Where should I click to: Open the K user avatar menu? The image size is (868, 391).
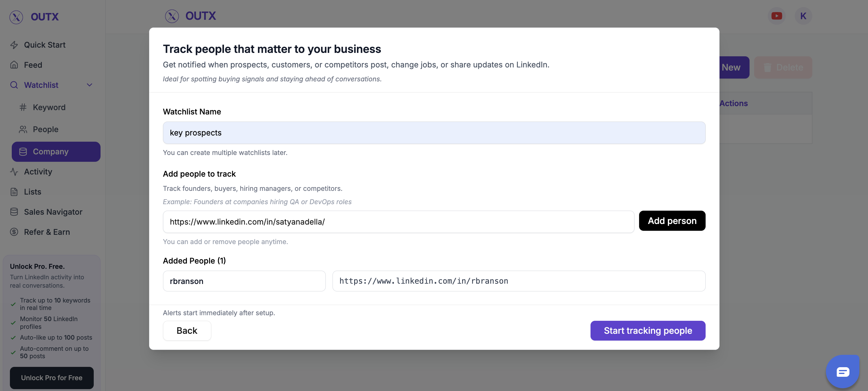pos(803,16)
